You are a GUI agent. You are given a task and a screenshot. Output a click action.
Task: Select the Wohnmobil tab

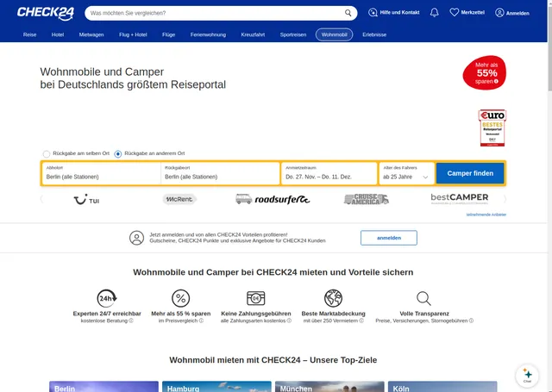coord(334,34)
